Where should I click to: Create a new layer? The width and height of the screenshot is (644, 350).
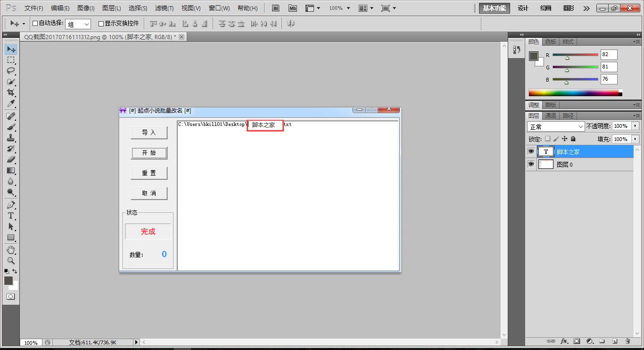(614, 341)
